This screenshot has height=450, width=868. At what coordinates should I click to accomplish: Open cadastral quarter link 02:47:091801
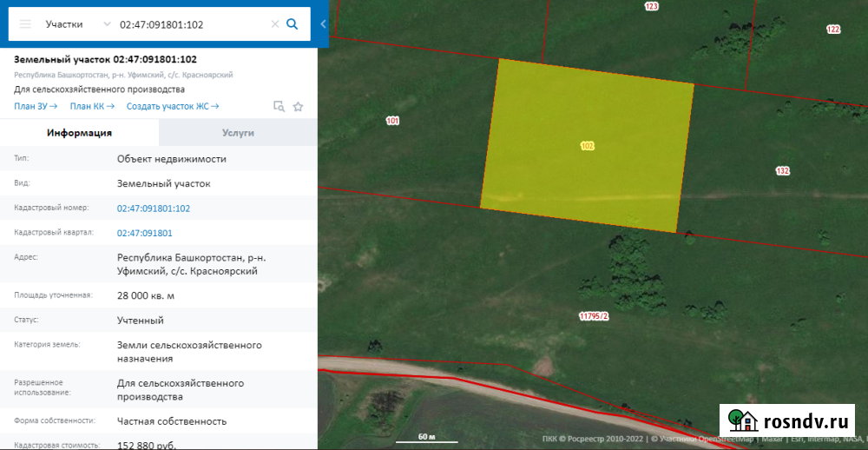(x=144, y=233)
